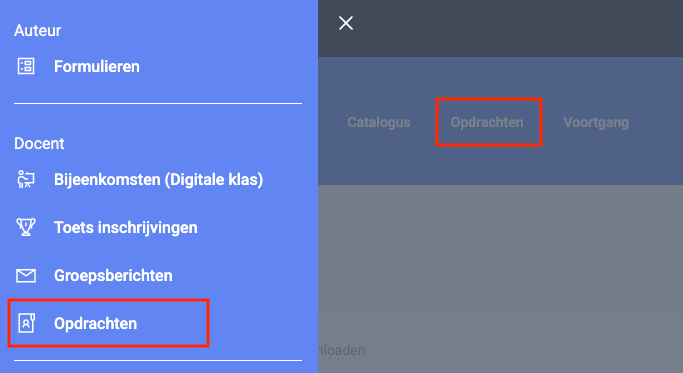
Task: Click the Bijeenkomsten classroom presenter icon
Action: click(x=26, y=180)
